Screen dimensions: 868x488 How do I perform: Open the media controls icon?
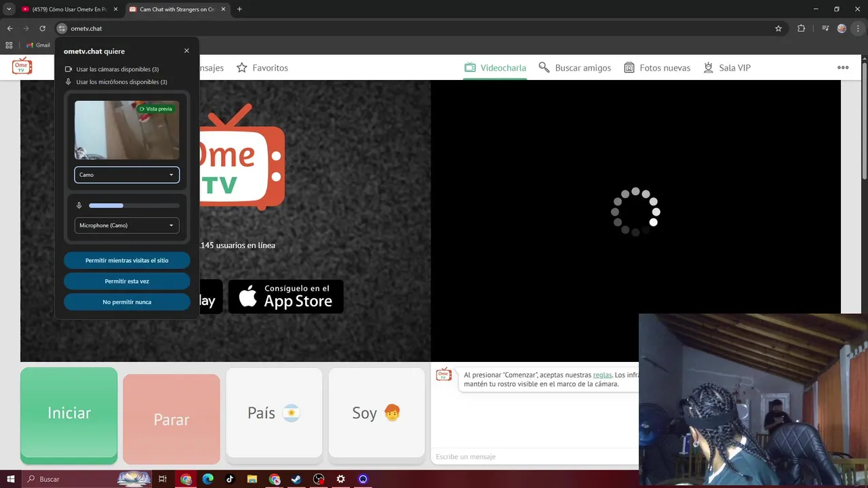tap(825, 28)
